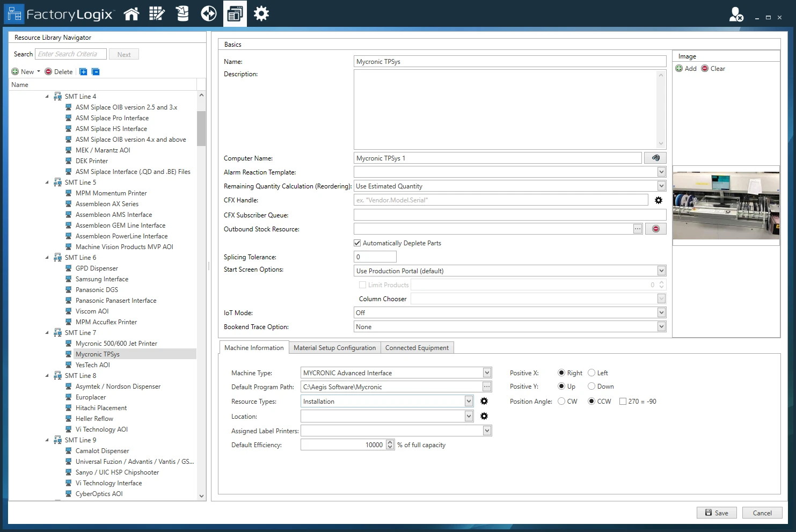Collapse all tree nodes with the blue icon
The width and height of the screenshot is (796, 532).
[96, 71]
